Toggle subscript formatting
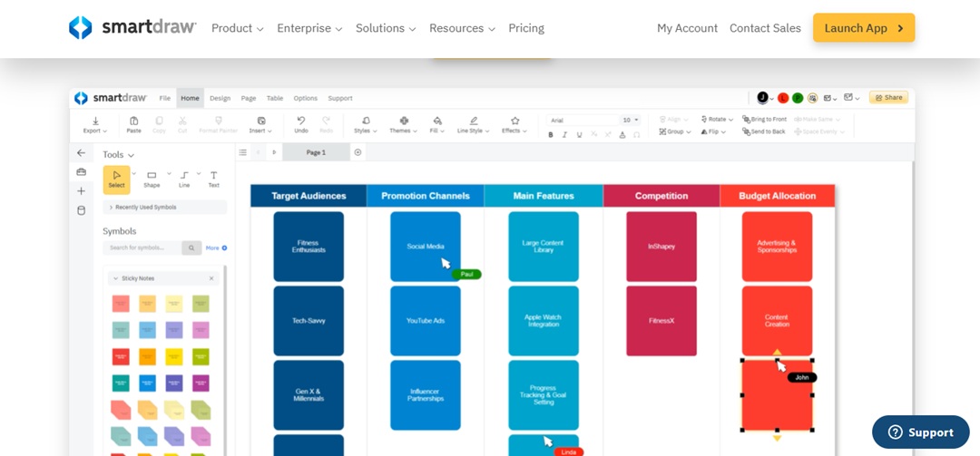 tap(593, 135)
